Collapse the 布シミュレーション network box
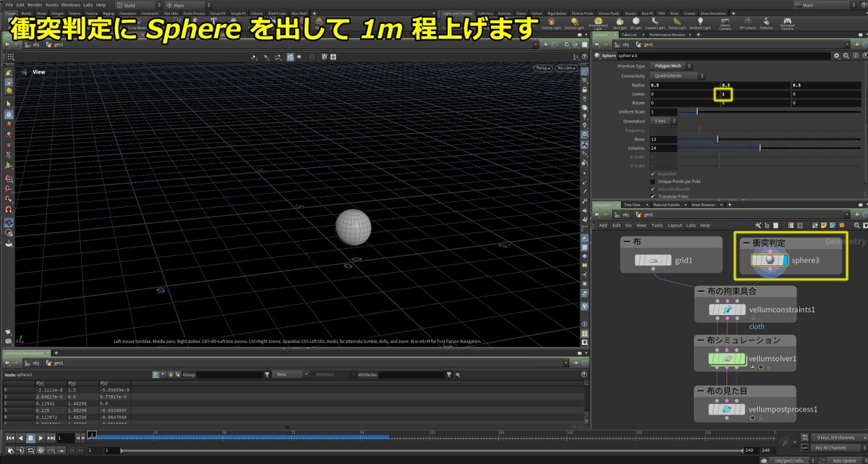 [x=700, y=340]
